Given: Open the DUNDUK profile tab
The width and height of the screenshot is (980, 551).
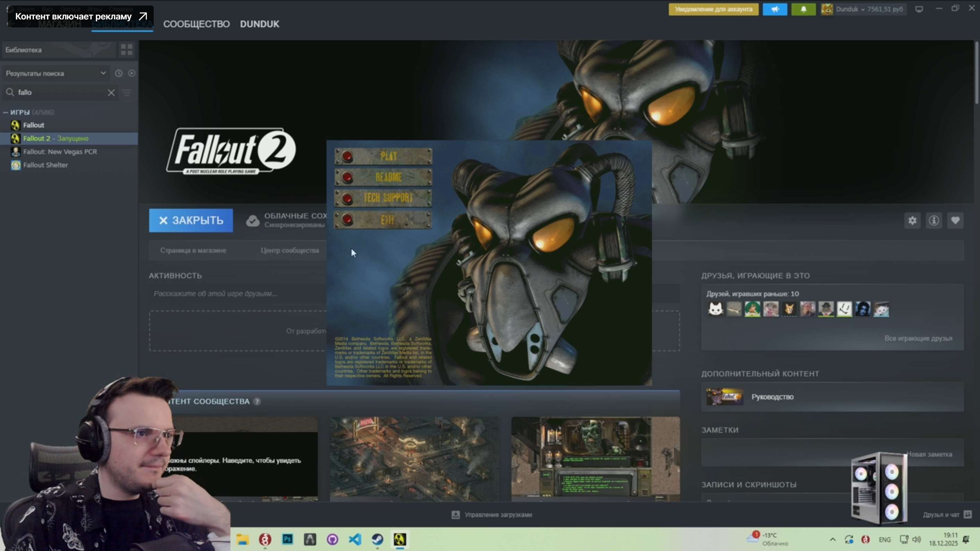Looking at the screenshot, I should coord(260,24).
